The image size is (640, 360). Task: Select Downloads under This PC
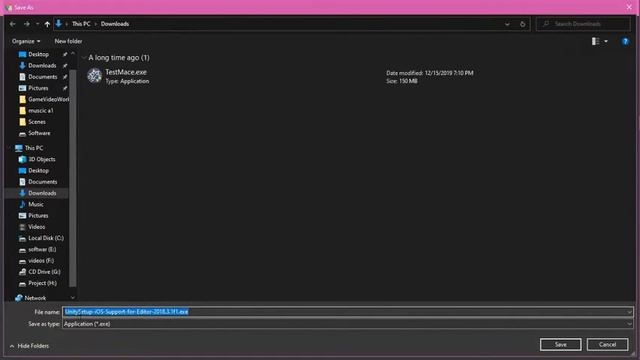click(42, 193)
